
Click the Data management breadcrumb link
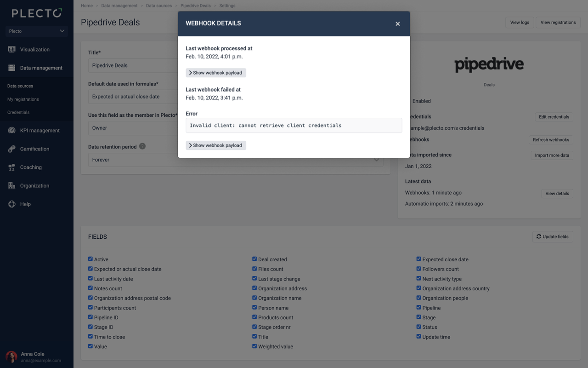119,6
